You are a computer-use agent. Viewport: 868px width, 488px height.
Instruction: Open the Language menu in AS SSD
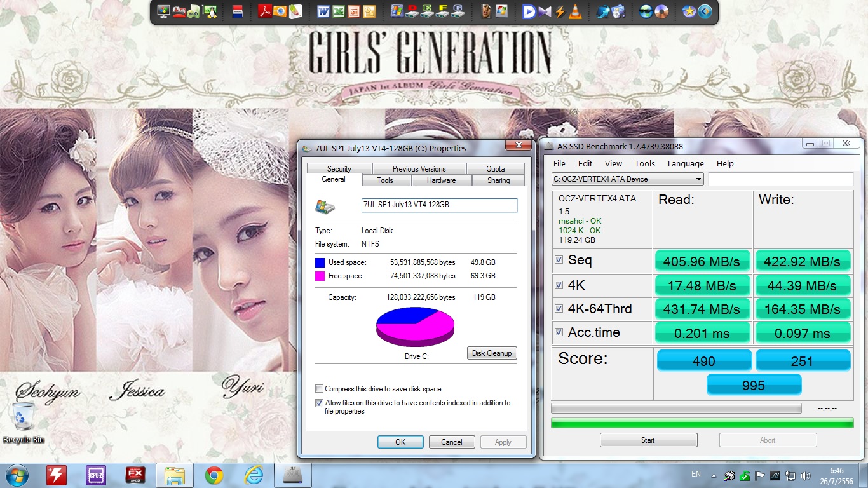click(686, 163)
